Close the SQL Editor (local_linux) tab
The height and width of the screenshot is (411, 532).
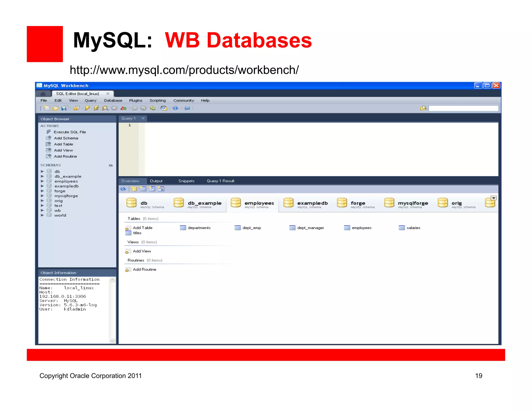coord(108,94)
